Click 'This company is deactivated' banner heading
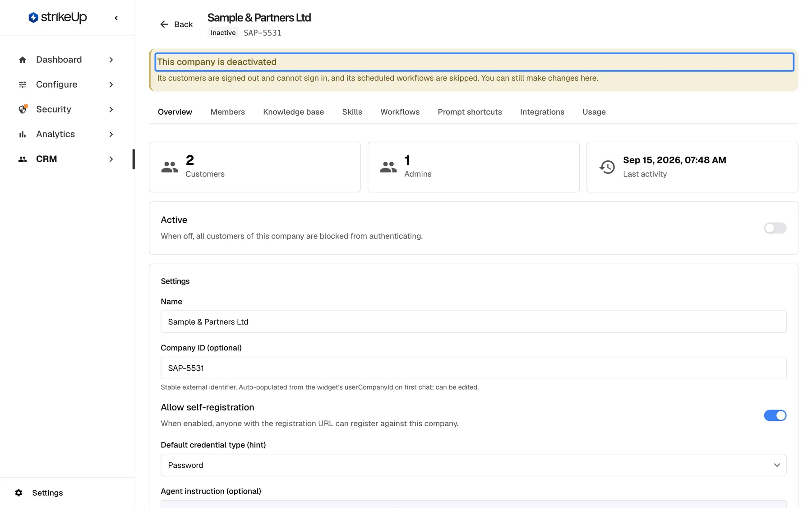This screenshot has width=812, height=508. tap(217, 62)
